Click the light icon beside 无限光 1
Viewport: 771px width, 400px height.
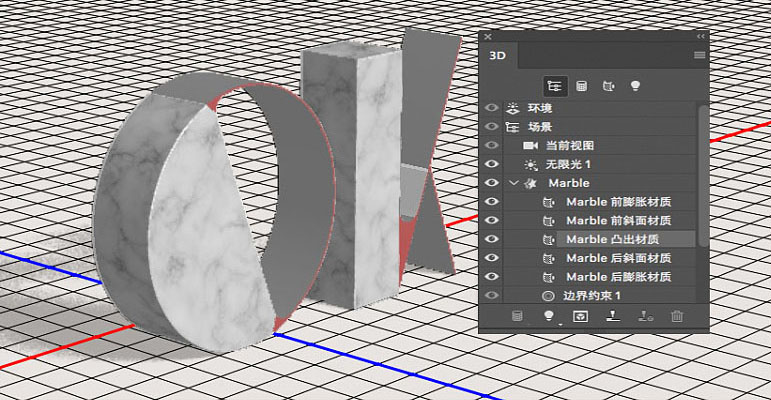click(x=531, y=164)
